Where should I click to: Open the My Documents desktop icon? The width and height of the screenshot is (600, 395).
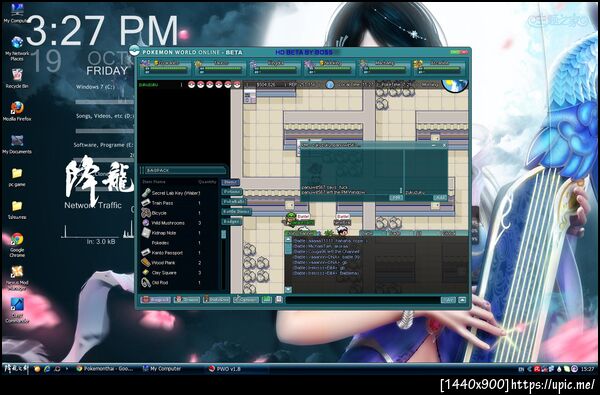(x=17, y=144)
